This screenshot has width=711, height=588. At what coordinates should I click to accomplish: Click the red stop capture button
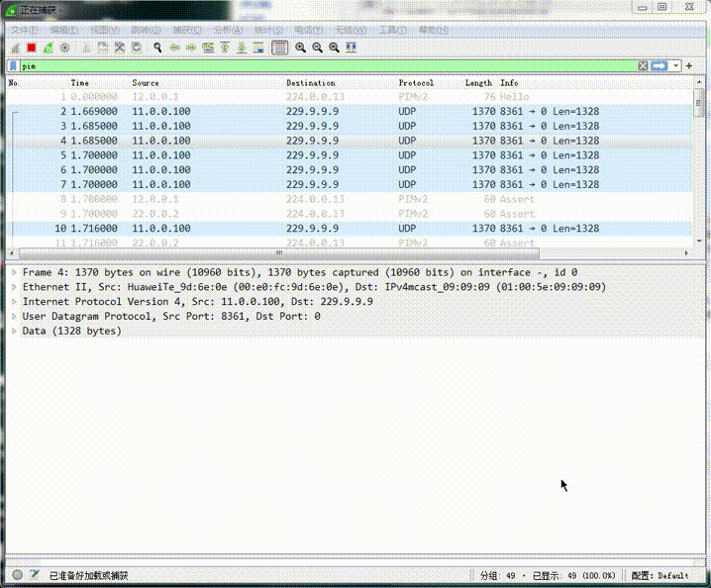31,48
